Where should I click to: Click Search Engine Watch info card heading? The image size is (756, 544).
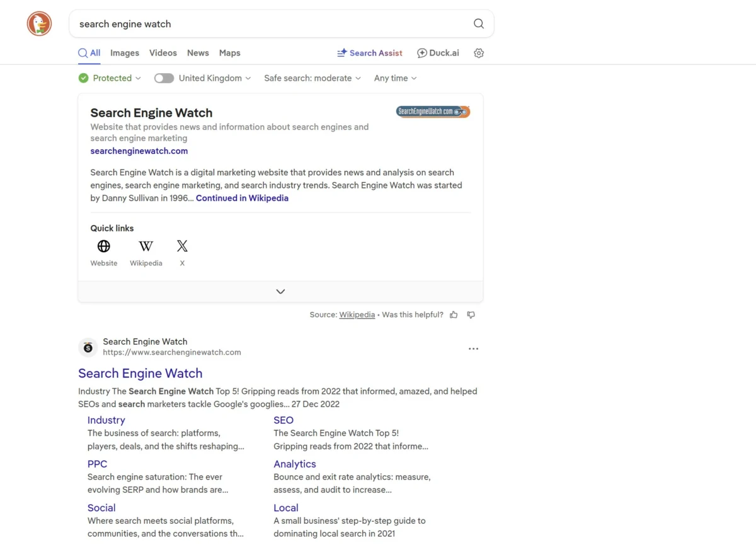coord(151,113)
